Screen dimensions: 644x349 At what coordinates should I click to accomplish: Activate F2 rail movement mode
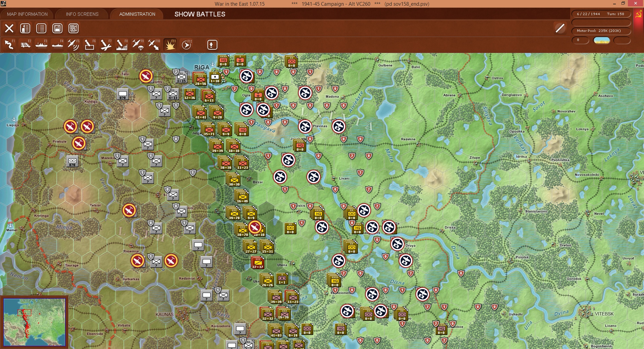point(25,45)
